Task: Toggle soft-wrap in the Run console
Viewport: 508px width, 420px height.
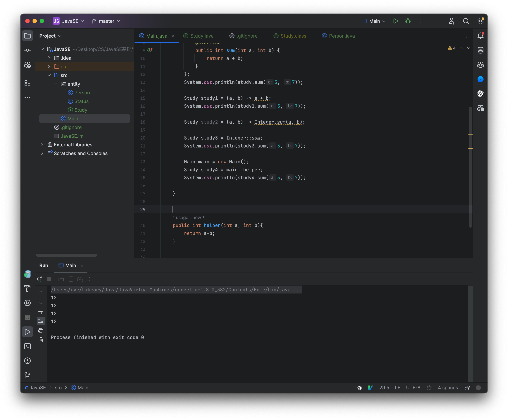Action: (41, 312)
